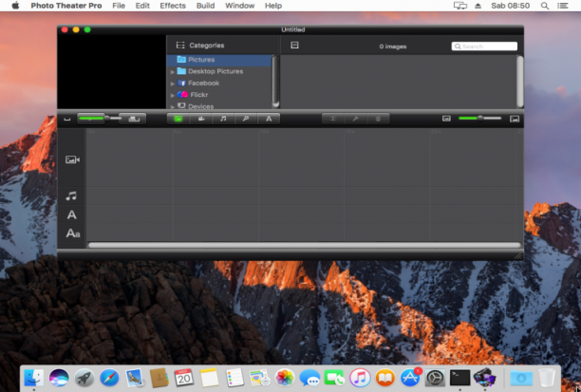Image resolution: width=581 pixels, height=392 pixels.
Task: Click the image Search field
Action: [x=484, y=47]
